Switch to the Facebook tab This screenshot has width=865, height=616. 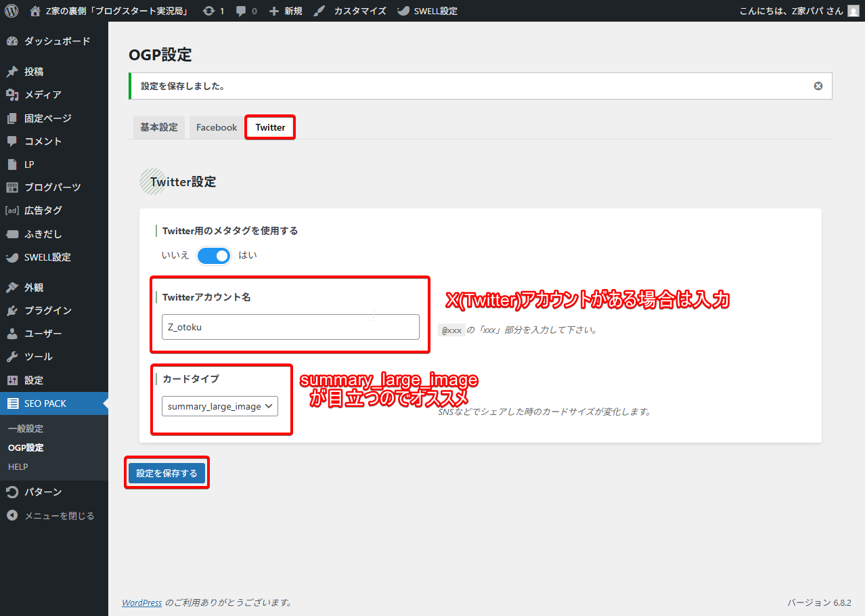(217, 127)
